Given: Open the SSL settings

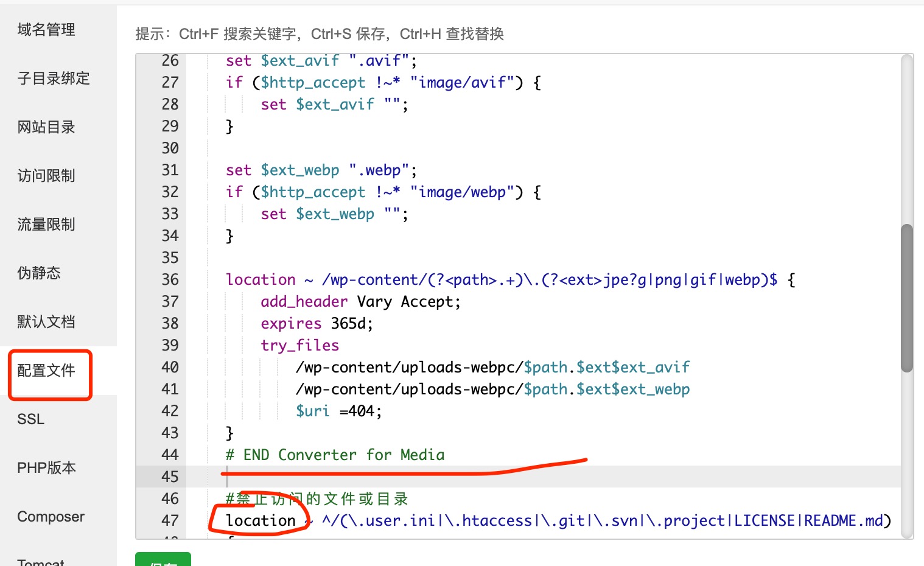Looking at the screenshot, I should point(30,419).
